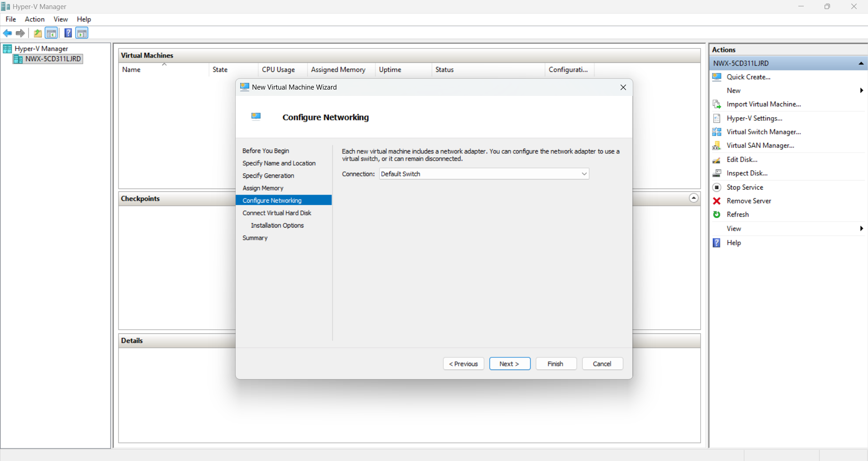Sort virtual machines by Name column header

[x=132, y=70]
